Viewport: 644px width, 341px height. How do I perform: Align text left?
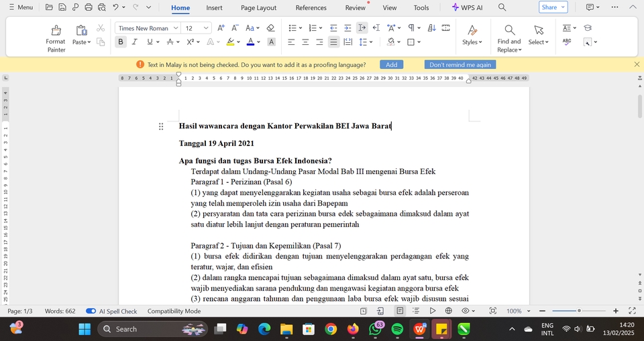tap(291, 42)
